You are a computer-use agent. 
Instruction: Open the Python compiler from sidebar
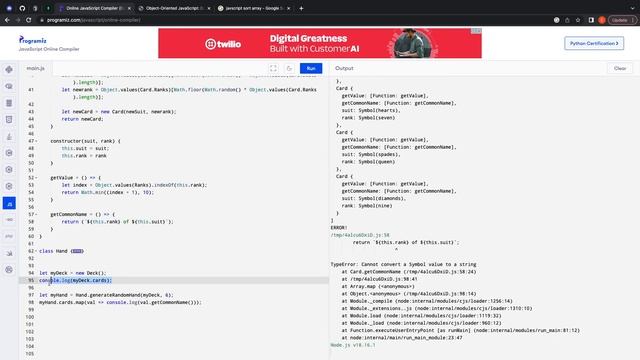9,70
